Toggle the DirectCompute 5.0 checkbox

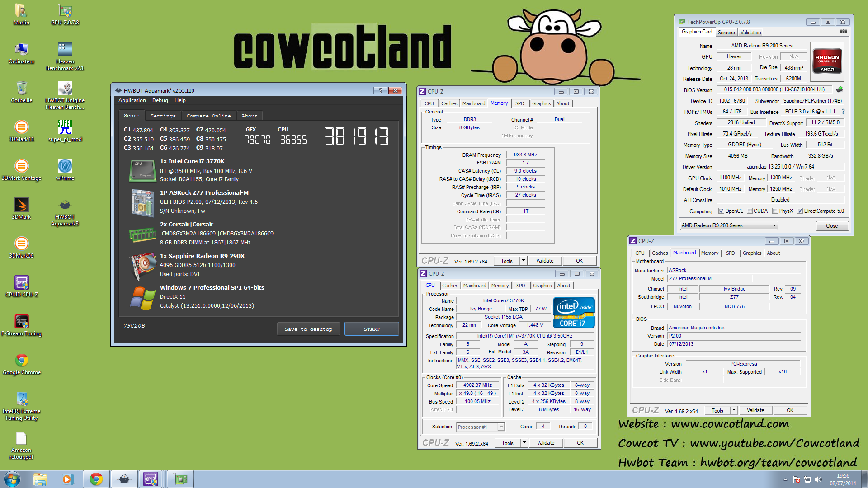(x=800, y=211)
